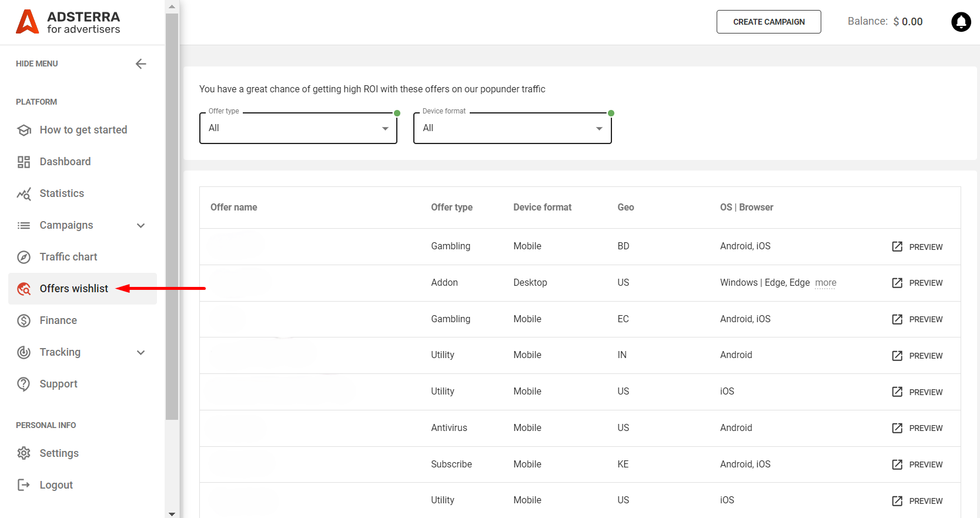Click the hide menu left arrow icon

tap(141, 64)
